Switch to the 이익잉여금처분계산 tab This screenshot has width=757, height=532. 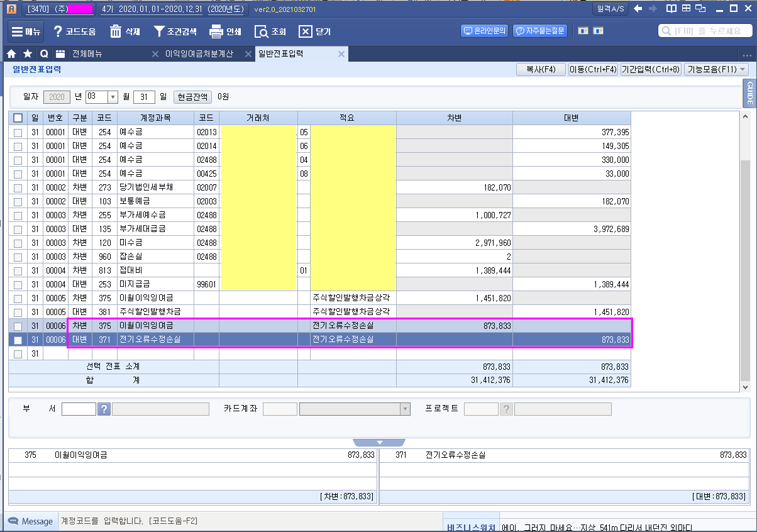pyautogui.click(x=199, y=54)
